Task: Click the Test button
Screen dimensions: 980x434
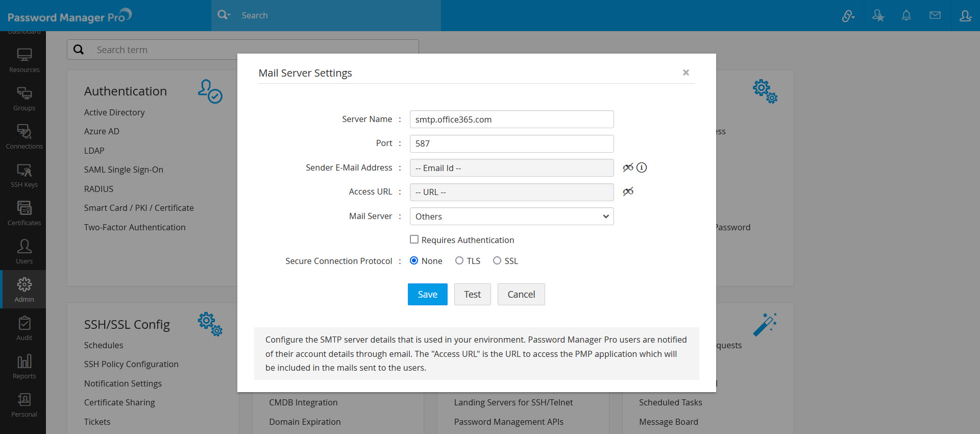Action: pos(472,295)
